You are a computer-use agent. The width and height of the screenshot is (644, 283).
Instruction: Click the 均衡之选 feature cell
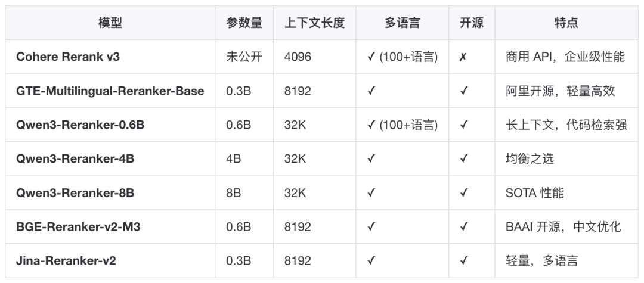(530, 158)
